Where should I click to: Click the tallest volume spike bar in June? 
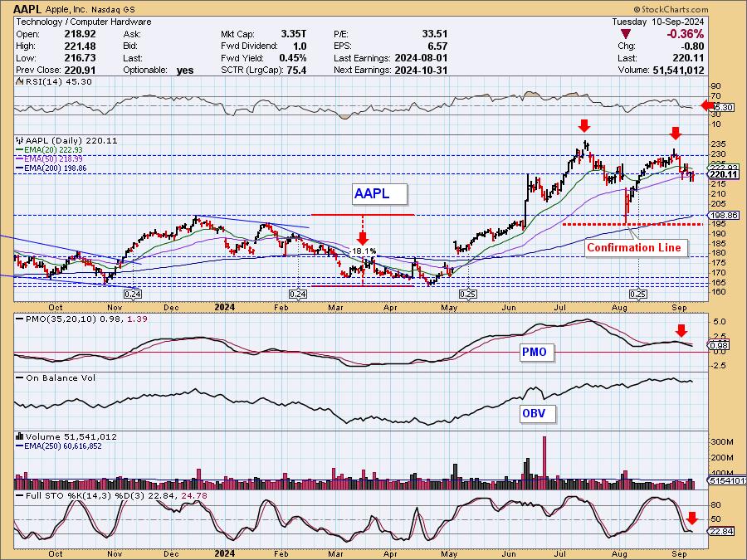point(544,463)
